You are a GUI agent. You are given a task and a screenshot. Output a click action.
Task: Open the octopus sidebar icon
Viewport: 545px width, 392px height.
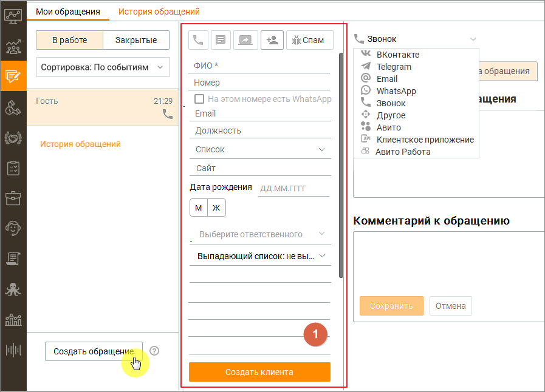[x=13, y=289]
